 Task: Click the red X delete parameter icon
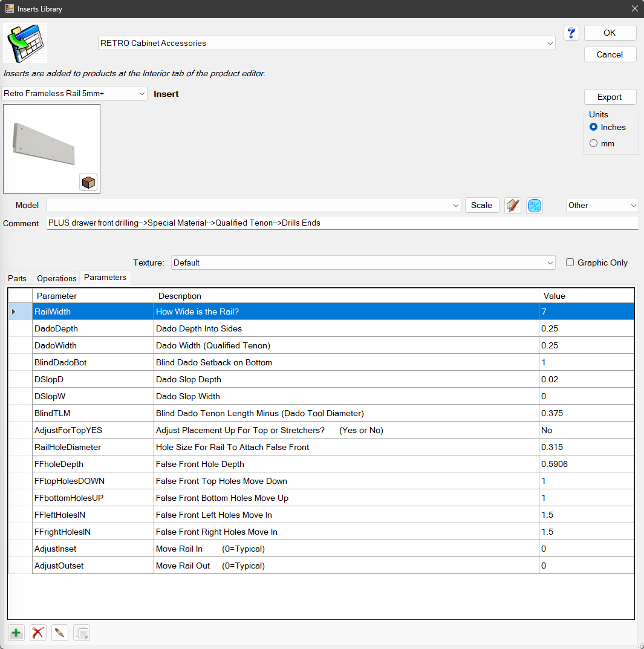[38, 633]
